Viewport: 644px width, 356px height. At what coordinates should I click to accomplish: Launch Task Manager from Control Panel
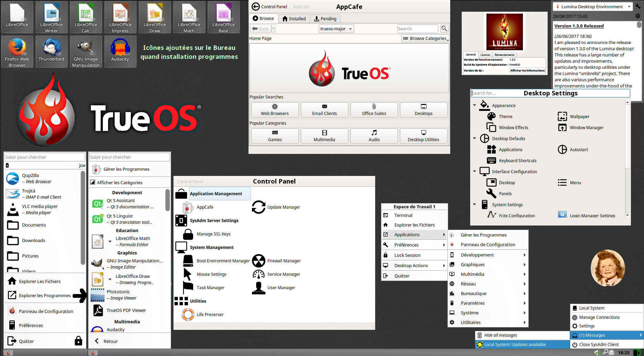[x=203, y=288]
